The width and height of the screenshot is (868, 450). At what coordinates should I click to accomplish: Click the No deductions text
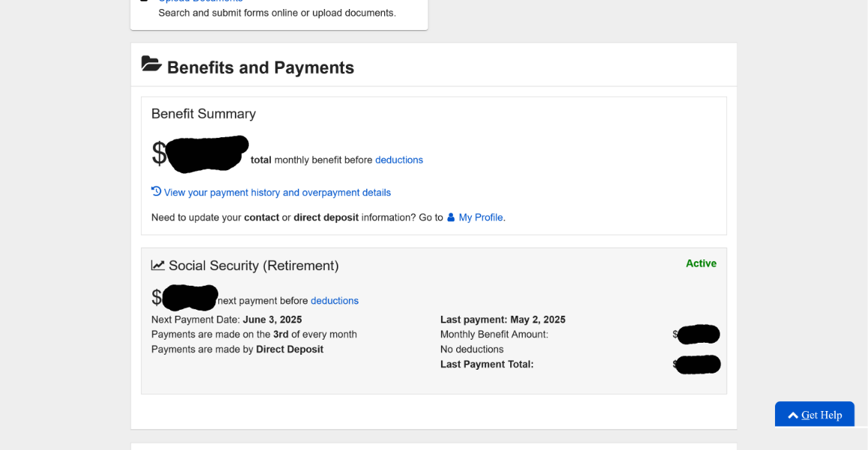(472, 349)
